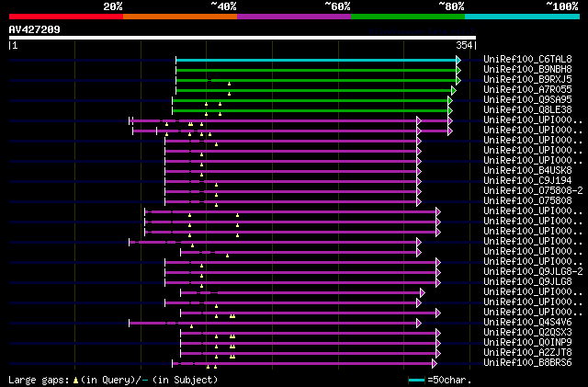Click the purple end arrowhead on C9J194 row
588x387 pixels.
[x=419, y=182]
